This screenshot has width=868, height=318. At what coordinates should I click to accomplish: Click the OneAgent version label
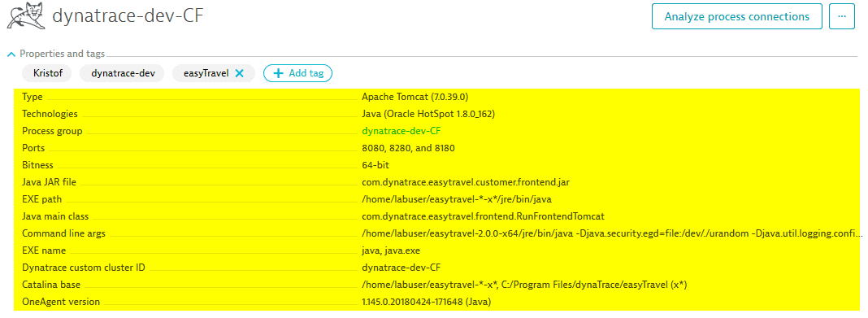pyautogui.click(x=61, y=302)
